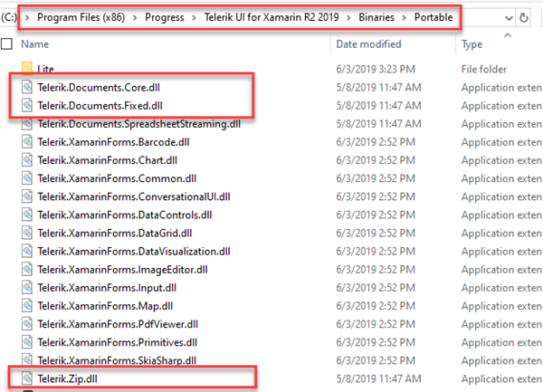The image size is (543, 392).
Task: Tick the select-all checkbox beside Name
Action: [x=6, y=44]
